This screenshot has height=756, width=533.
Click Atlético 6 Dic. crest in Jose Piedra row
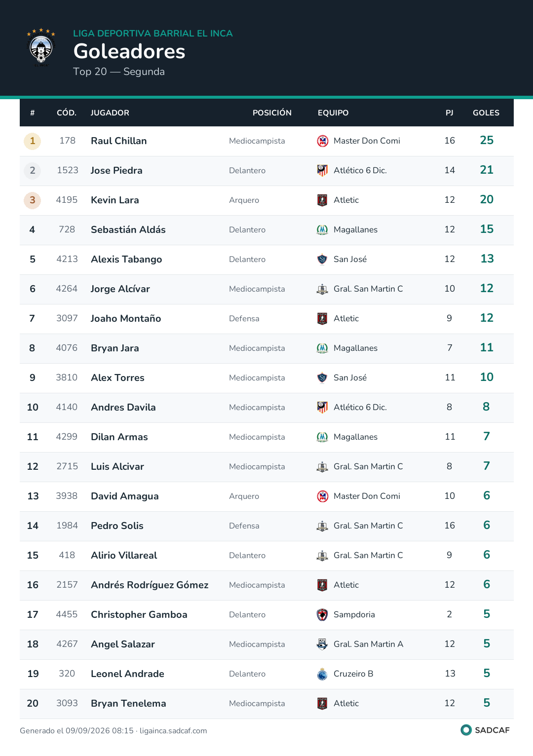click(322, 171)
